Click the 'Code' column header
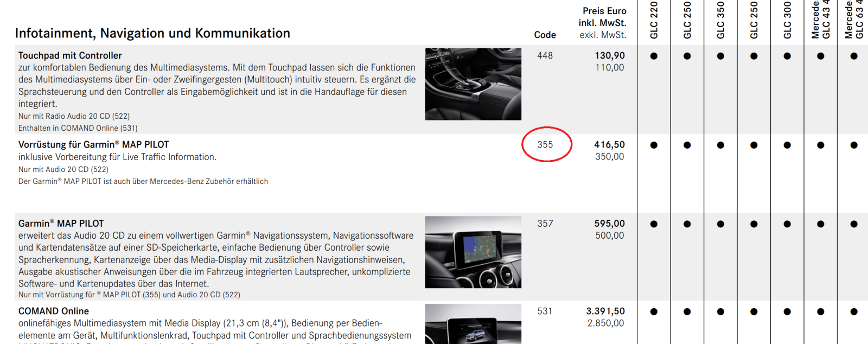This screenshot has height=344, width=868. (x=545, y=35)
